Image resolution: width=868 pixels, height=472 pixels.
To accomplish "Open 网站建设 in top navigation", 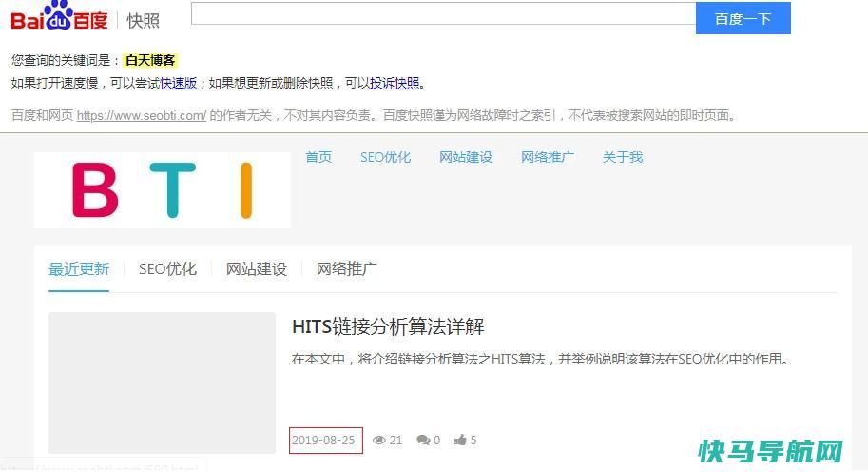I will tap(466, 157).
